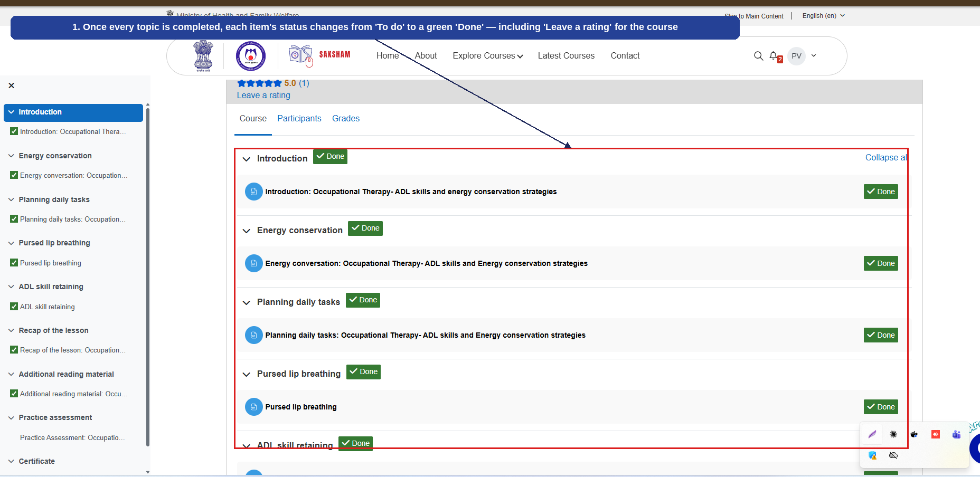Toggle the sidebar checkbox for Recap of the lesson: Occupation...

coord(14,350)
